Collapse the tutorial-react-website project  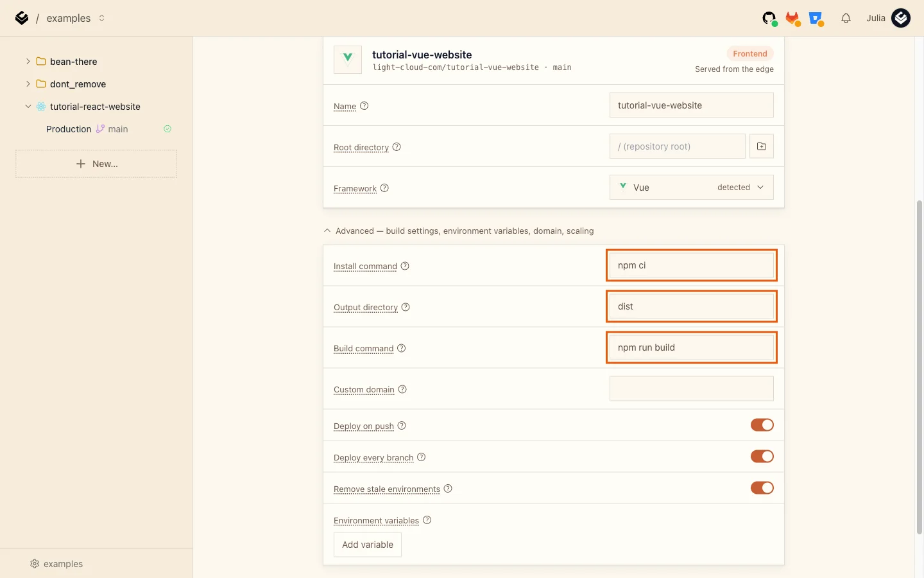tap(28, 107)
